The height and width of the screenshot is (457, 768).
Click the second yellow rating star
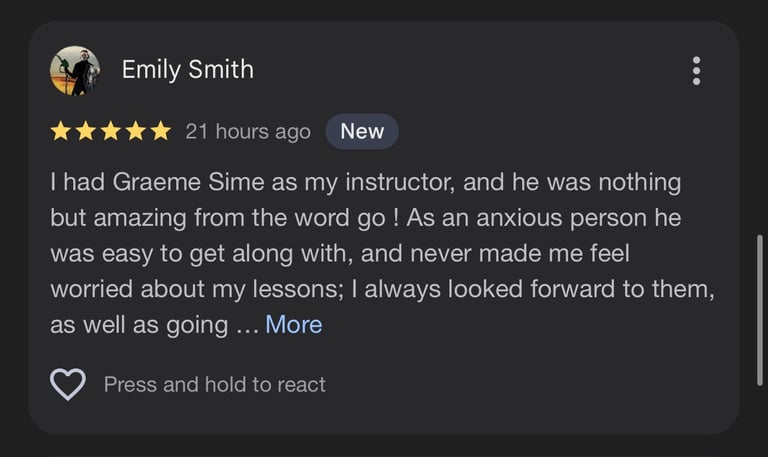(x=86, y=131)
